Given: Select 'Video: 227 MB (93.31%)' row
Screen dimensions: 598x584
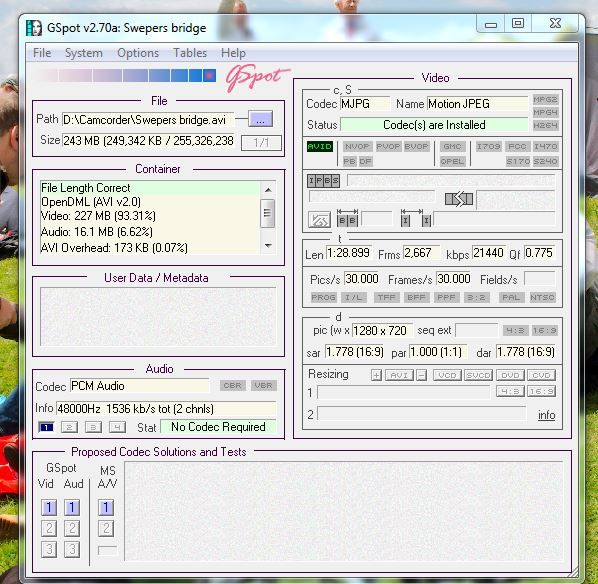Looking at the screenshot, I should 150,216.
